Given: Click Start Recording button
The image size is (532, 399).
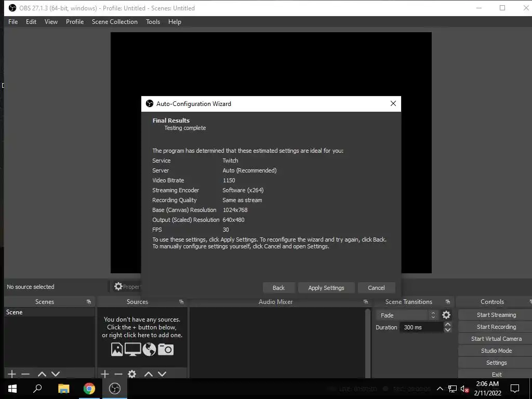Looking at the screenshot, I should tap(496, 327).
